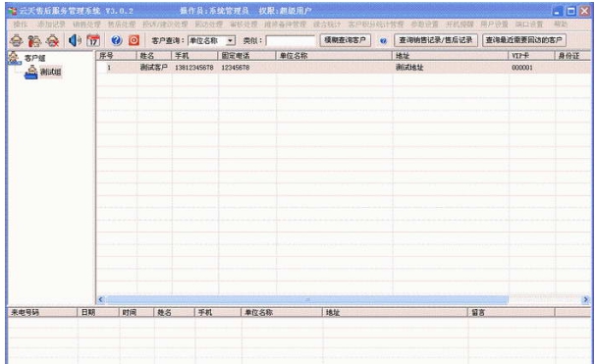Open the 综合统计 menu

coord(327,25)
